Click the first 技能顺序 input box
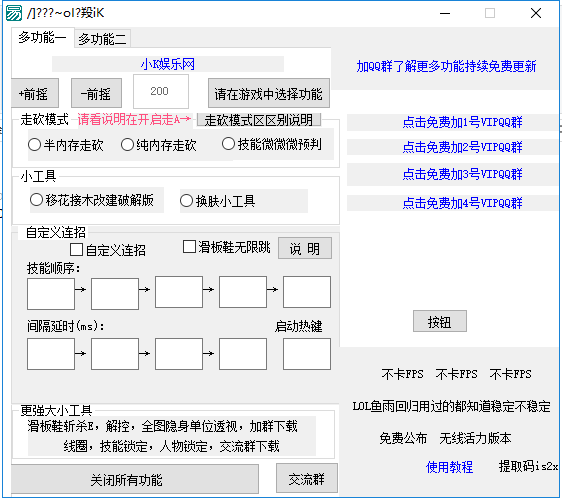The image size is (562, 500). tap(51, 294)
